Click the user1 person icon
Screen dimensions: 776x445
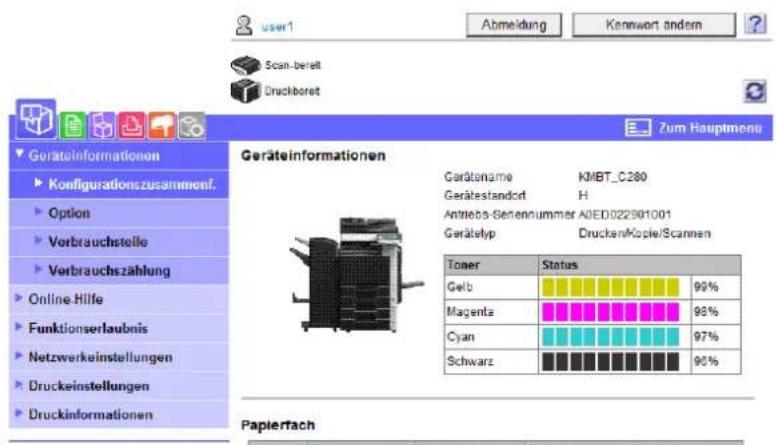tap(244, 25)
